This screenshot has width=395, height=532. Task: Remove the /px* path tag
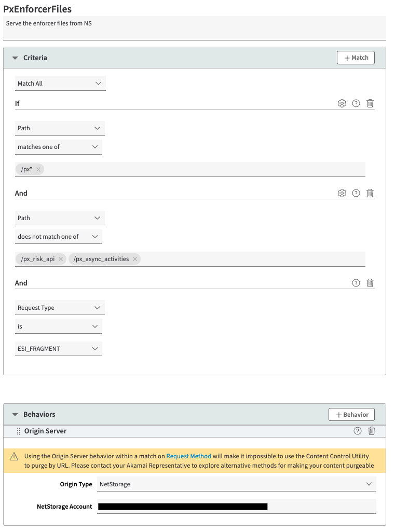pos(38,169)
